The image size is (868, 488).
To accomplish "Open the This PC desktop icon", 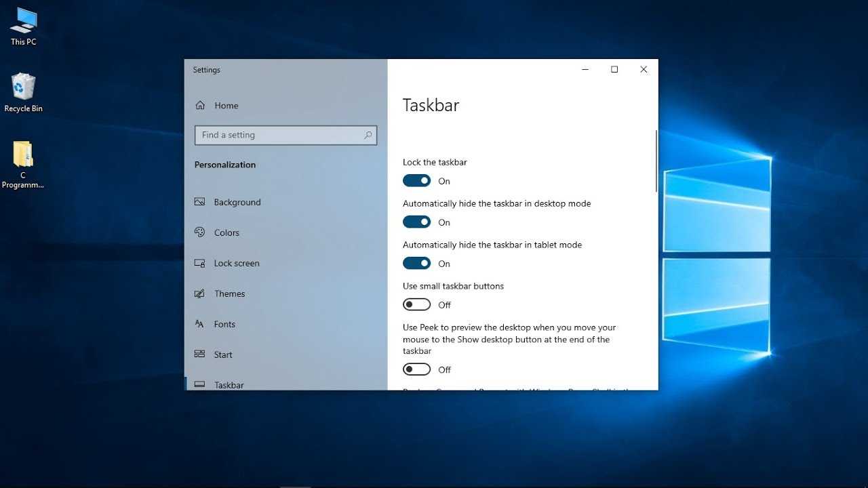I will [23, 26].
